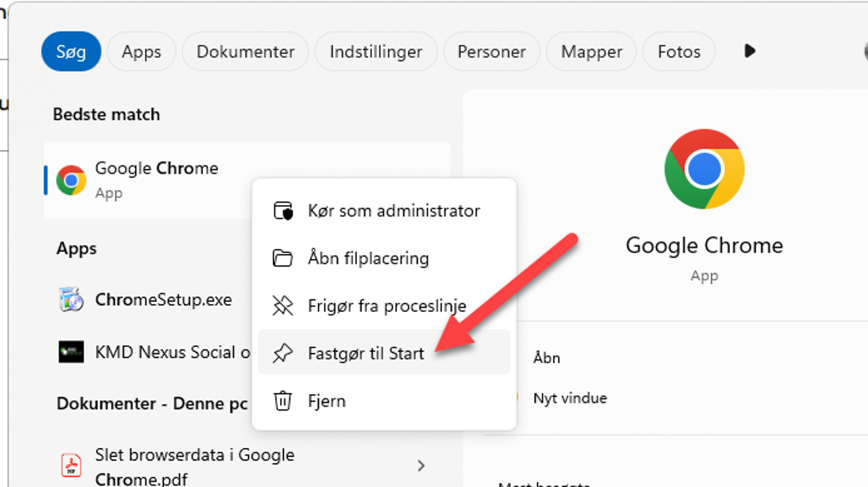Click the Google Chrome icon in best match
The image size is (868, 487).
pos(71,180)
